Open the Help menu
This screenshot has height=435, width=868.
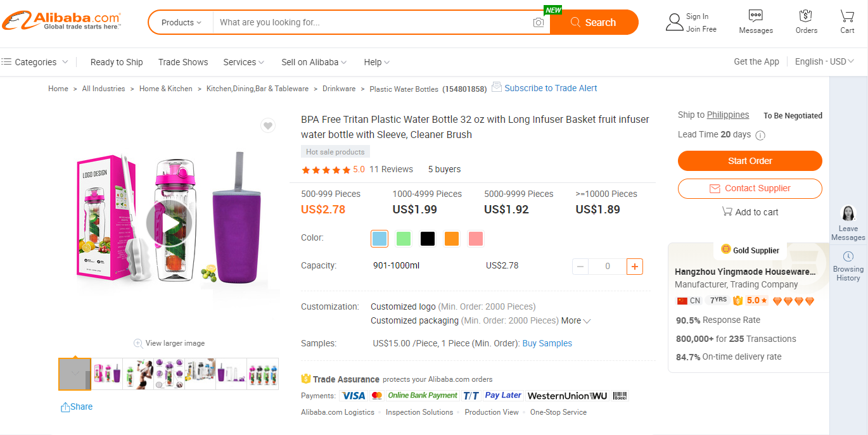click(x=376, y=62)
